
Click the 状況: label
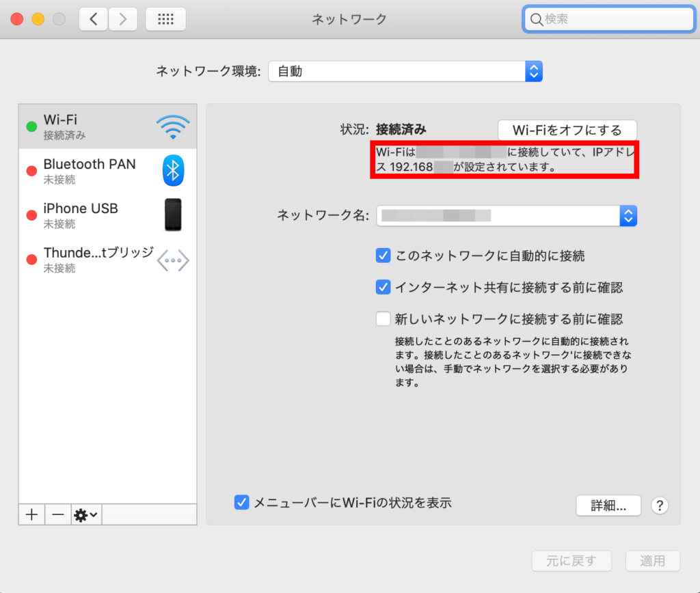click(355, 129)
